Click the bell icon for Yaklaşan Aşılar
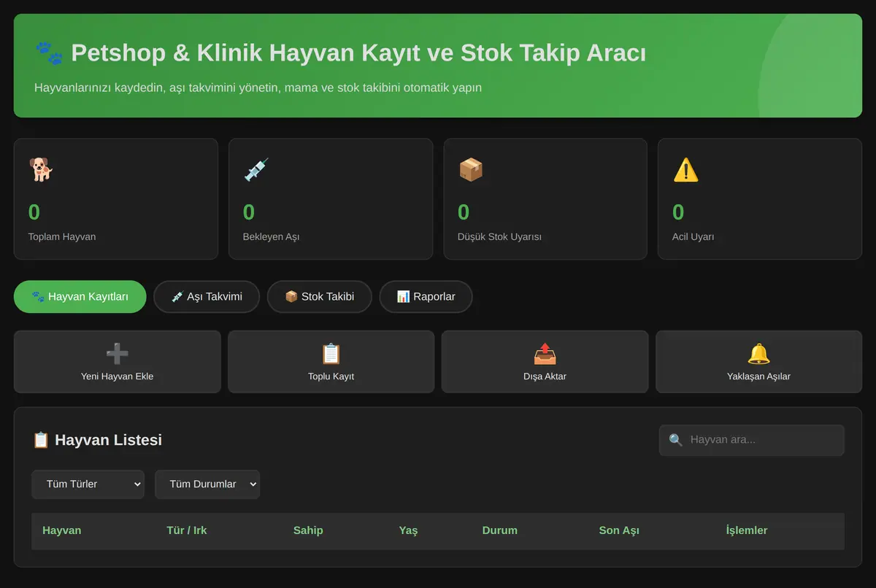 758,354
